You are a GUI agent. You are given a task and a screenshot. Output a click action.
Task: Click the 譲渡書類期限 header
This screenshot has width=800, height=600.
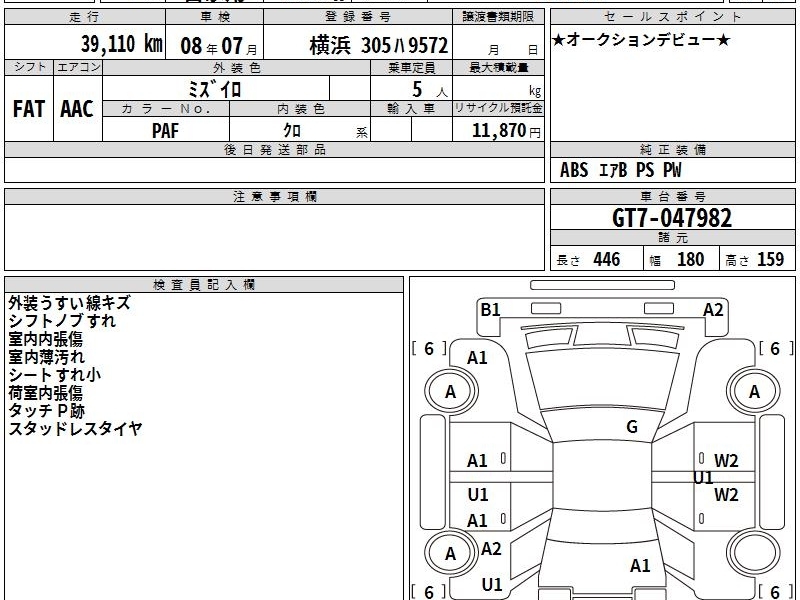coord(498,17)
